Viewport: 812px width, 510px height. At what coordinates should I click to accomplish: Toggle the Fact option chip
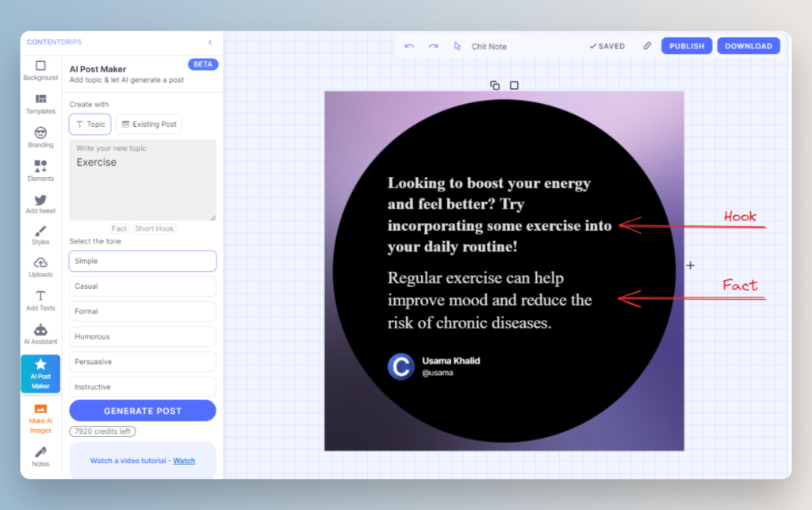[119, 228]
